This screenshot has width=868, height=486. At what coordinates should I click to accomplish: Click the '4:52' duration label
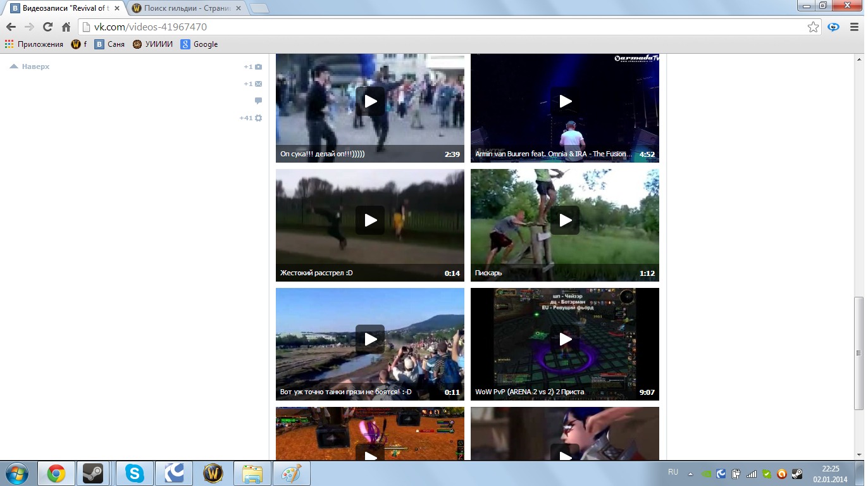[x=647, y=154]
